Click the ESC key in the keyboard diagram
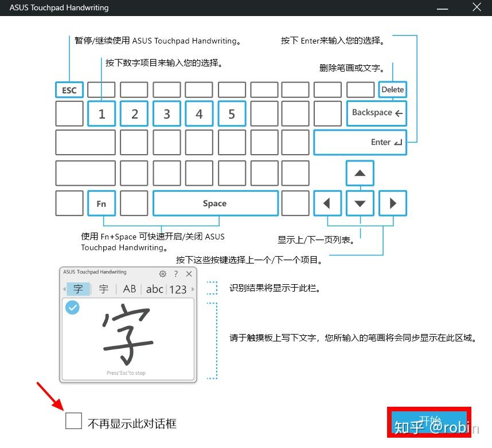 tap(69, 89)
